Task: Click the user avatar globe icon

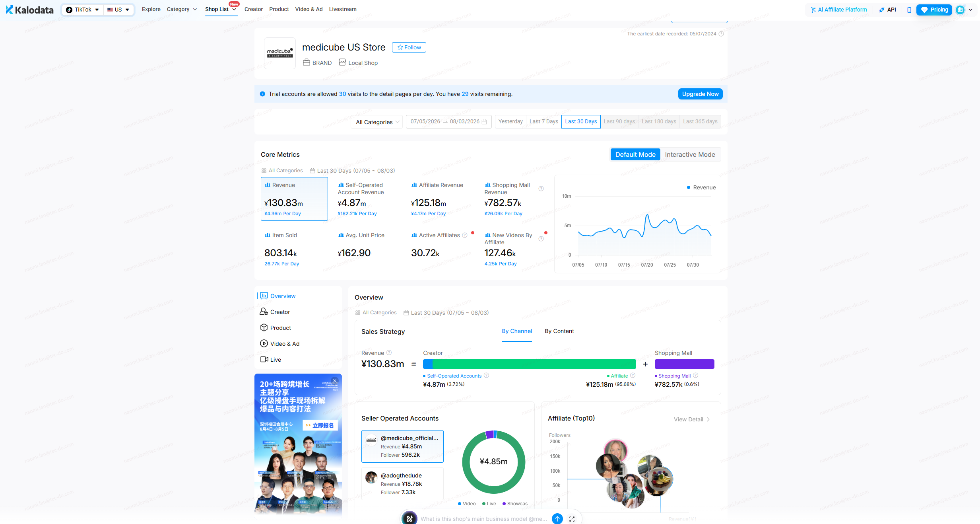Action: [x=960, y=10]
